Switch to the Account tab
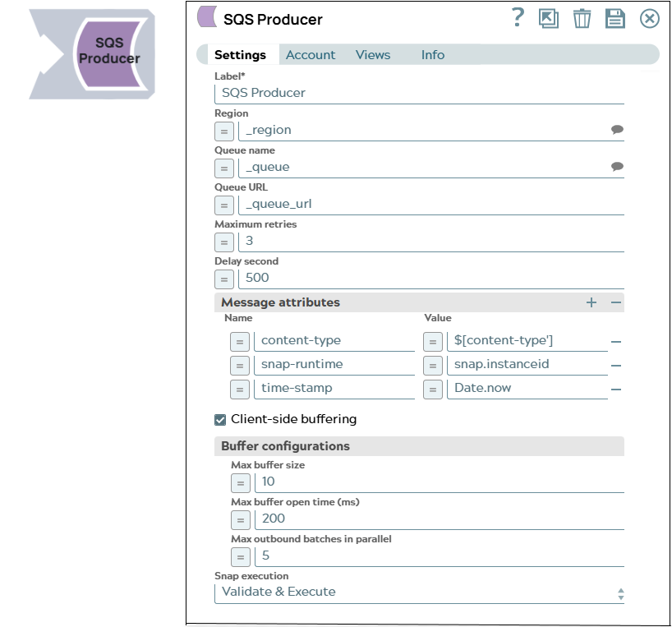672x627 pixels. pyautogui.click(x=311, y=55)
